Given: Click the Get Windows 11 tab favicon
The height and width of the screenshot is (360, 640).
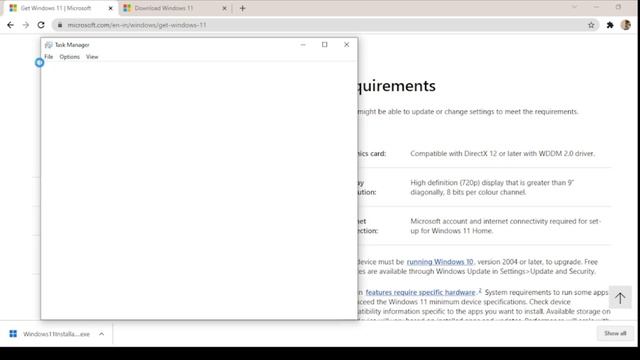Looking at the screenshot, I should click(x=13, y=8).
